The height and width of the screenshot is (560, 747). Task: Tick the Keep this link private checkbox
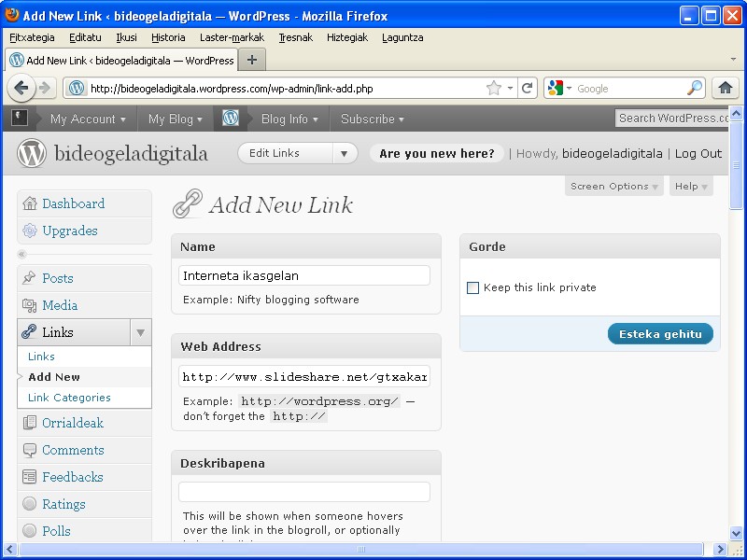tap(472, 287)
